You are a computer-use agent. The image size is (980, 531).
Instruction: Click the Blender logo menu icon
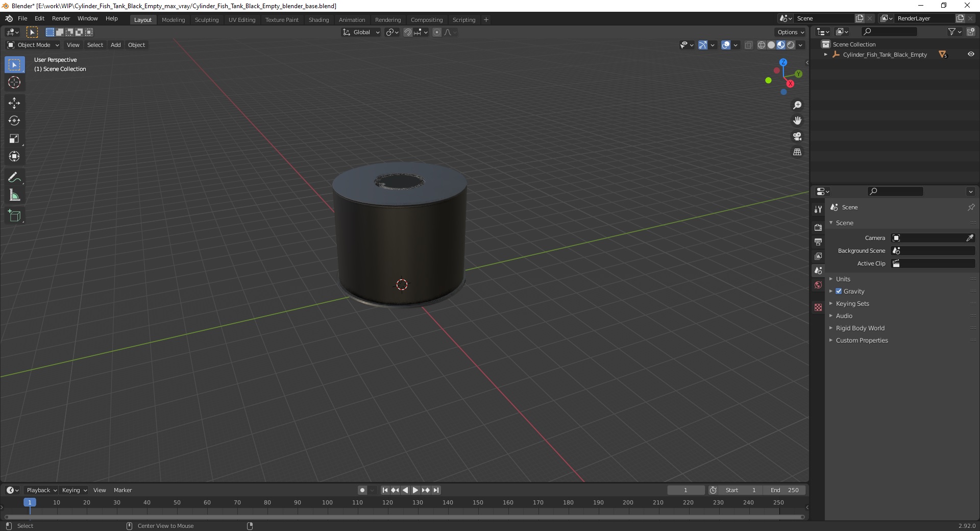pos(9,18)
